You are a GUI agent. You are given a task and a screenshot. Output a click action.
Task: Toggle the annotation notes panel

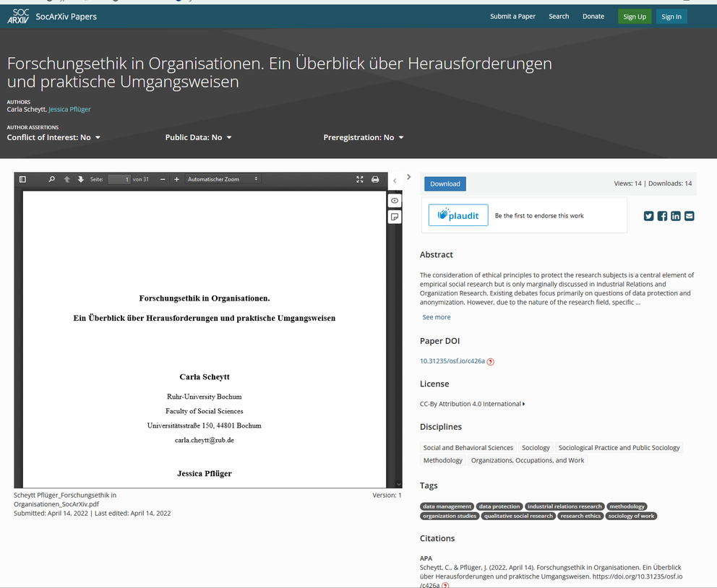[395, 217]
